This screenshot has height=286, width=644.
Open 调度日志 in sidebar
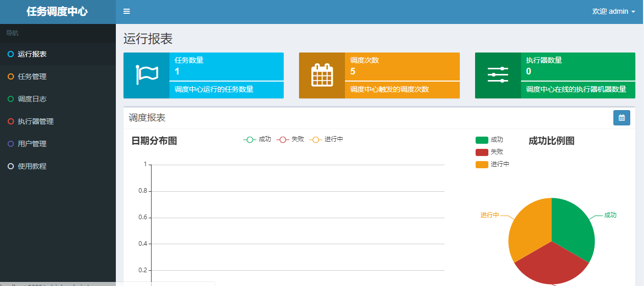pos(58,99)
